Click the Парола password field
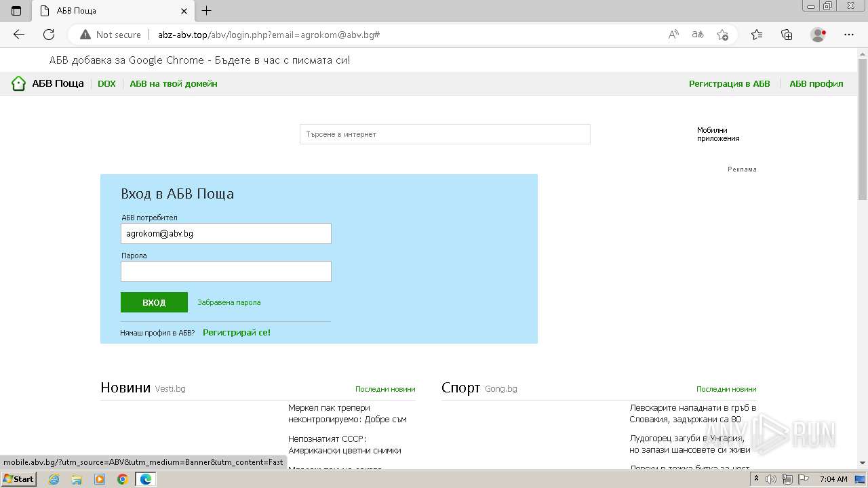 point(226,271)
